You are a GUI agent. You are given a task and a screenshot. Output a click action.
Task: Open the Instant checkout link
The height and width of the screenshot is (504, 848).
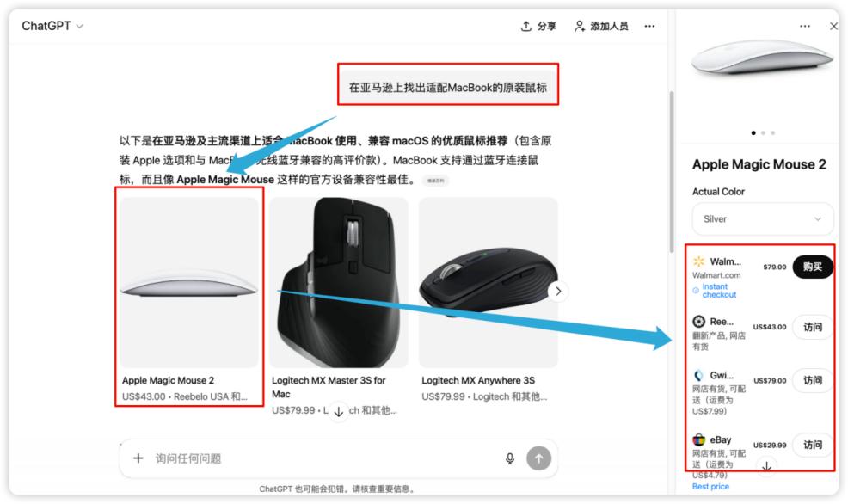click(719, 291)
